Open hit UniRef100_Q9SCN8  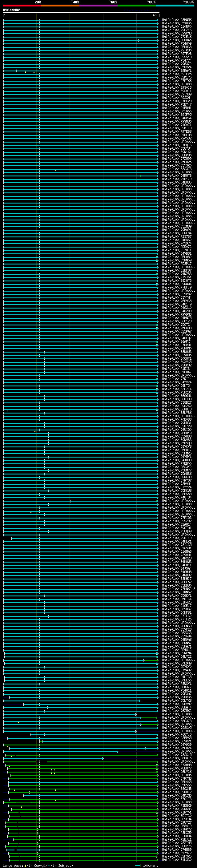point(177,33)
